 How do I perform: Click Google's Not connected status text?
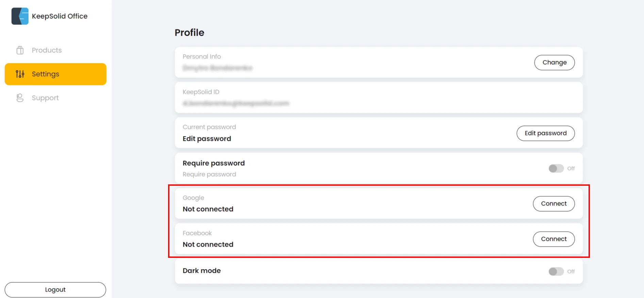coord(208,209)
